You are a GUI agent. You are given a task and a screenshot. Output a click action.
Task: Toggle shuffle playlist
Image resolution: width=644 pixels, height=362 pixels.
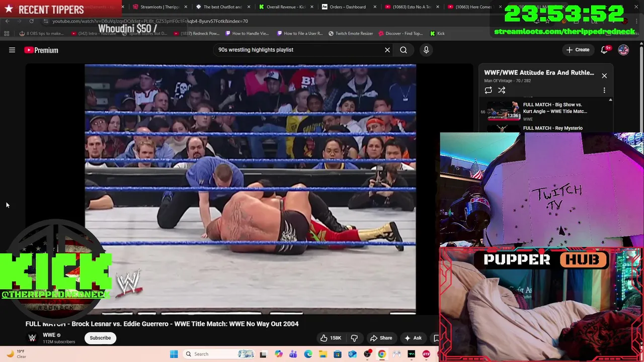(502, 90)
